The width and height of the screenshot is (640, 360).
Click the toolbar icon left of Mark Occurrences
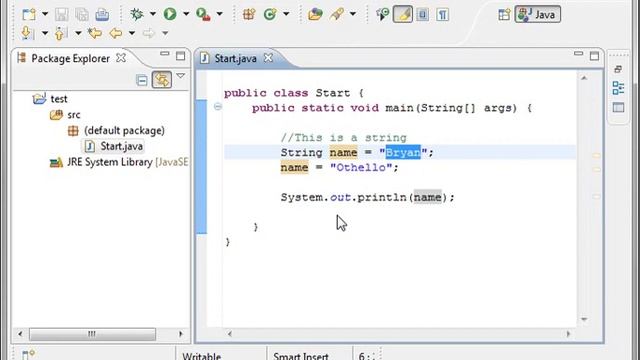(x=382, y=14)
